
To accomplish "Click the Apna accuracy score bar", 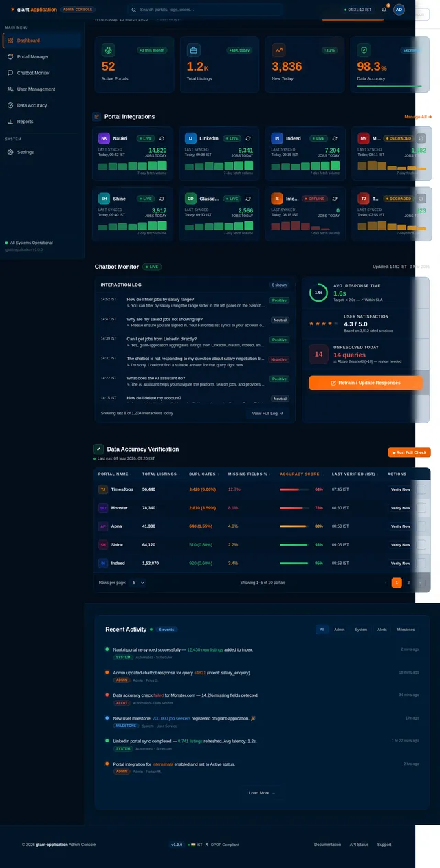I will [x=294, y=526].
